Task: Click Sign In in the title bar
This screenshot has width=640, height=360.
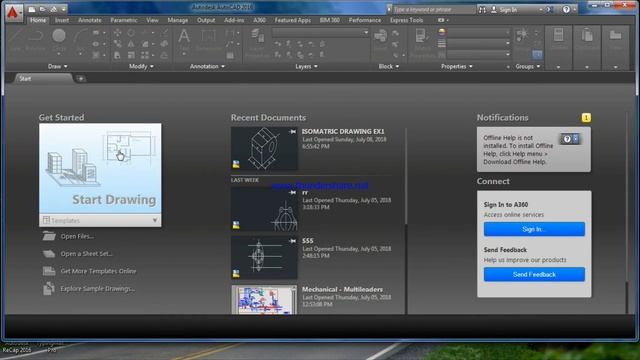Action: click(x=508, y=9)
